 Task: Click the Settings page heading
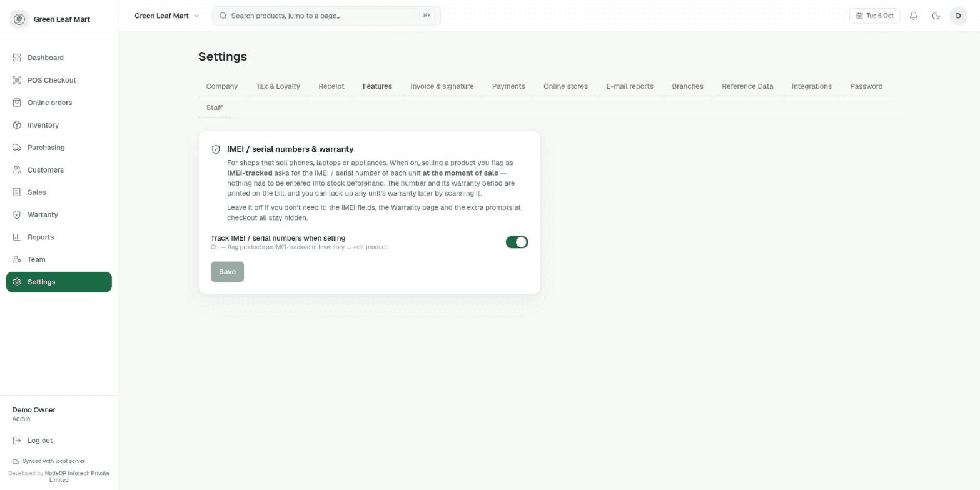(x=223, y=56)
